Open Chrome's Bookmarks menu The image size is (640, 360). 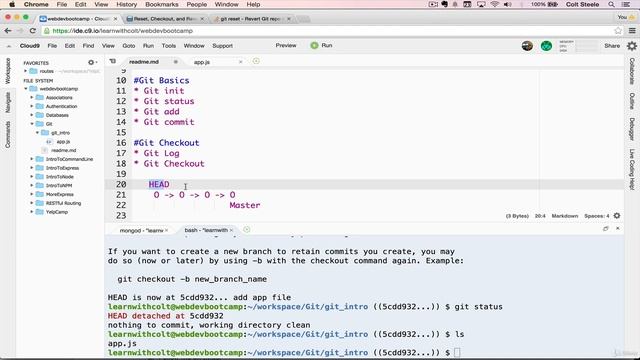[162, 4]
